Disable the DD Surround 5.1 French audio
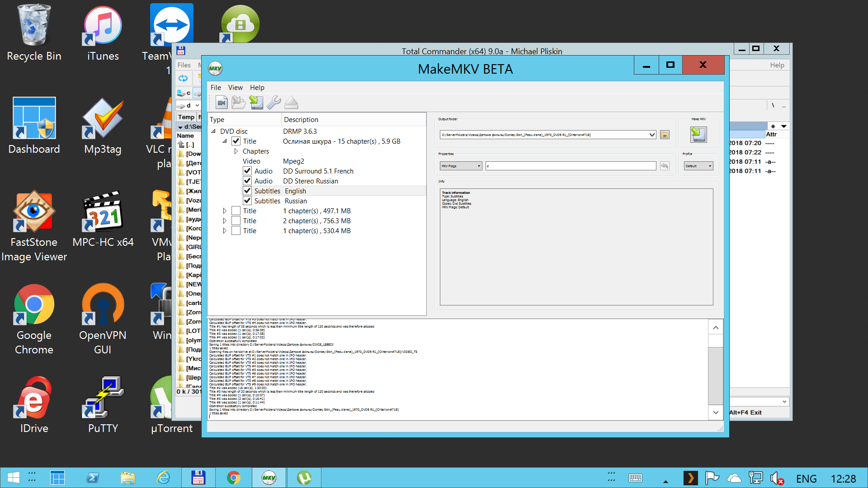This screenshot has height=488, width=868. click(246, 171)
